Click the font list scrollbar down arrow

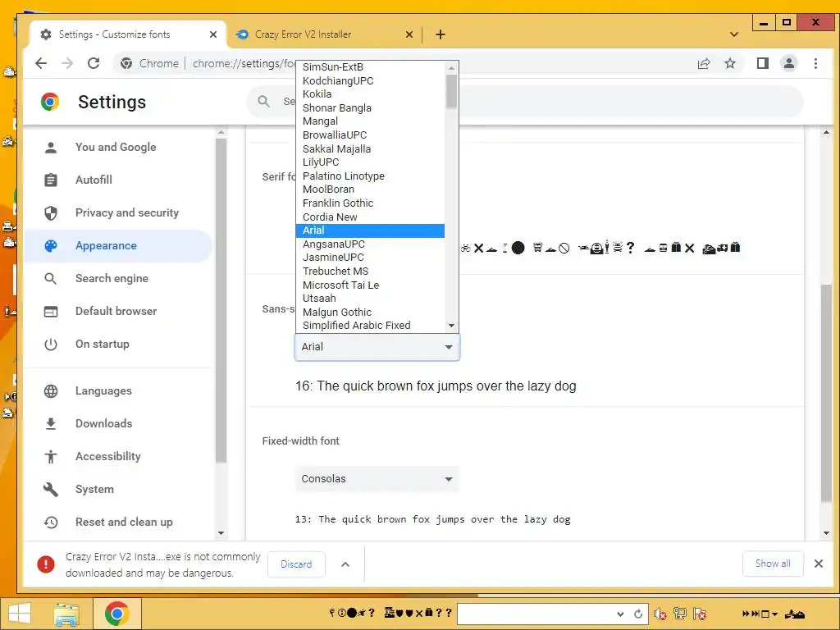(451, 325)
